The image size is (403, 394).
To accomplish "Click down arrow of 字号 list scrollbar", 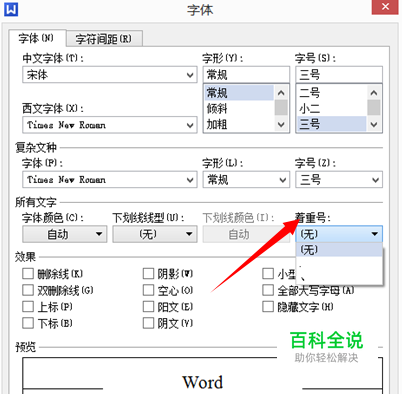I will point(374,125).
